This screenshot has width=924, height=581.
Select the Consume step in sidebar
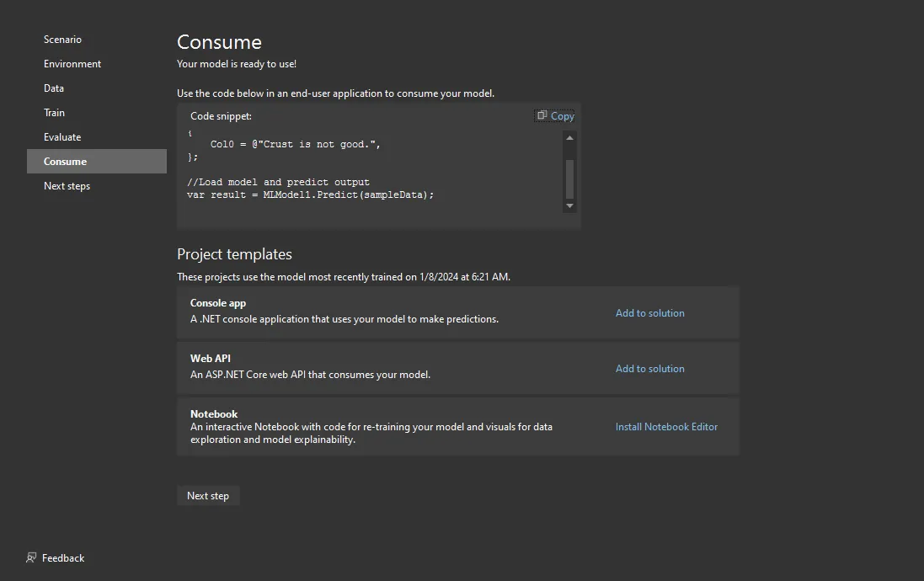pyautogui.click(x=65, y=162)
